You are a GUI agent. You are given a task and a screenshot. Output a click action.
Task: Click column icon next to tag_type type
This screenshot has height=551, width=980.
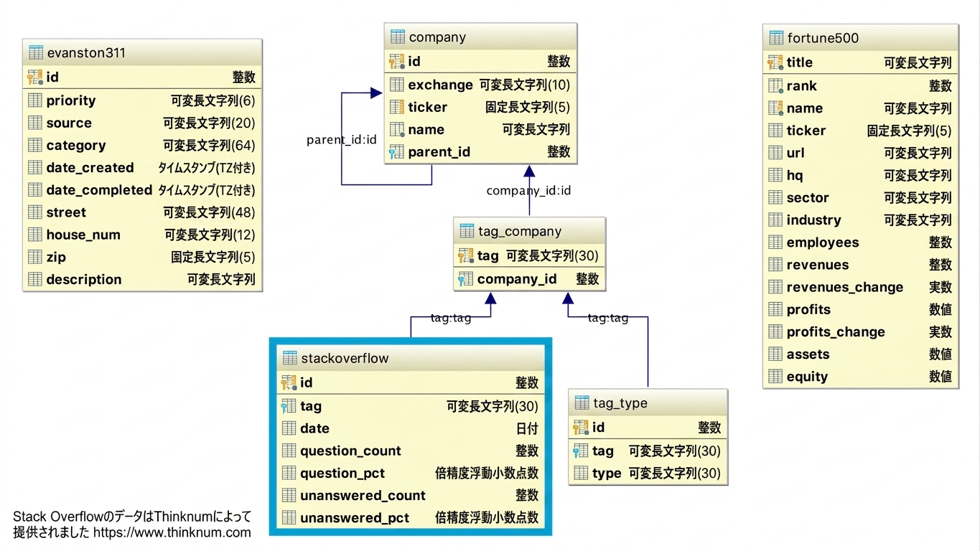(581, 474)
